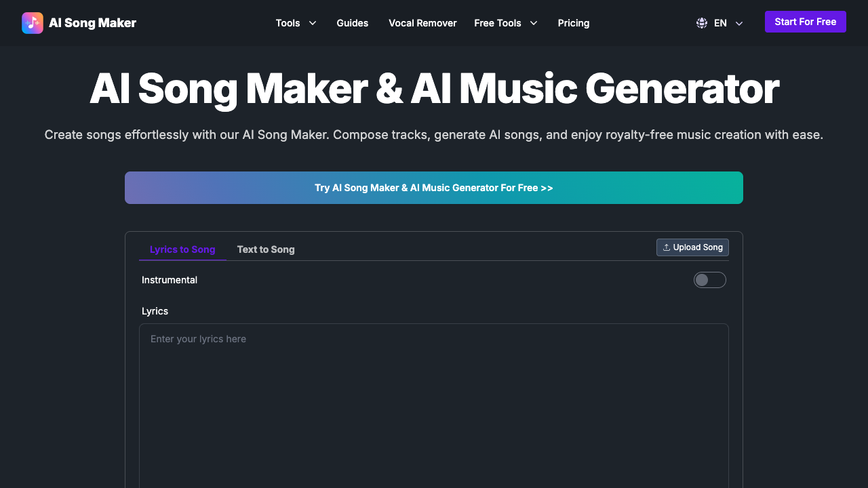868x488 pixels.
Task: Switch to the Lyrics to Song tab
Action: [x=182, y=249]
